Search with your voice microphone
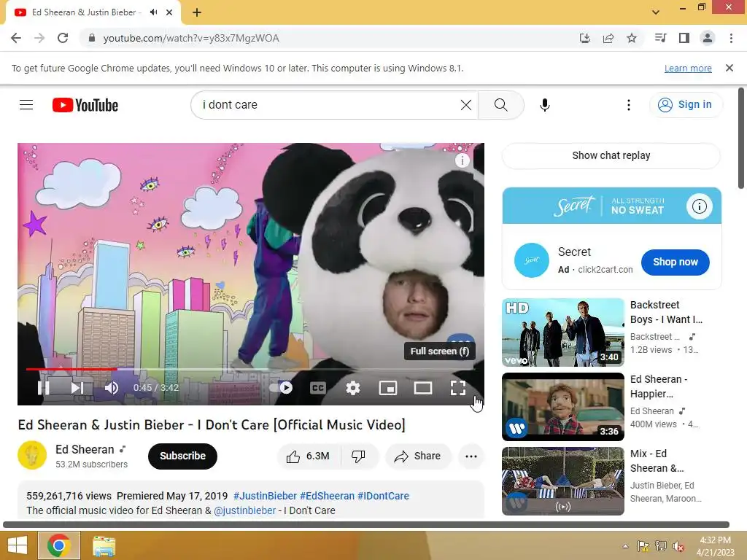This screenshot has width=747, height=560. pos(544,105)
